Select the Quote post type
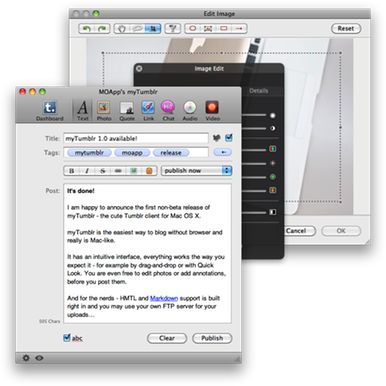The image size is (386, 386). click(x=127, y=111)
